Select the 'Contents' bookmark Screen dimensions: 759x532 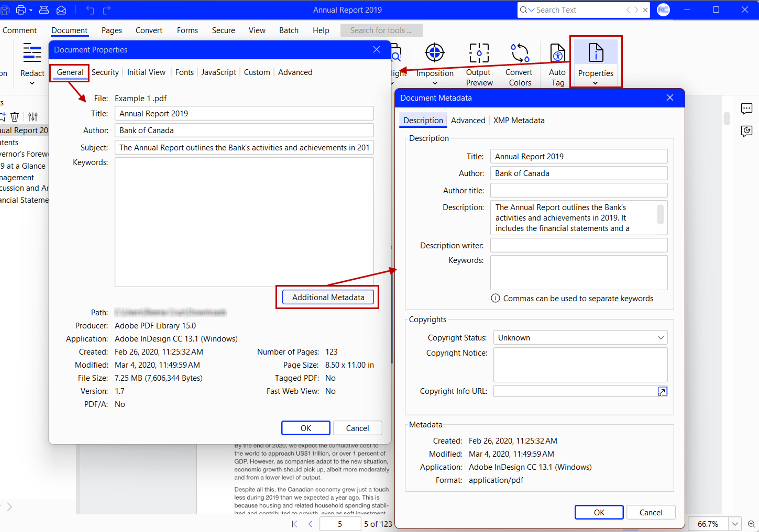tap(9, 142)
